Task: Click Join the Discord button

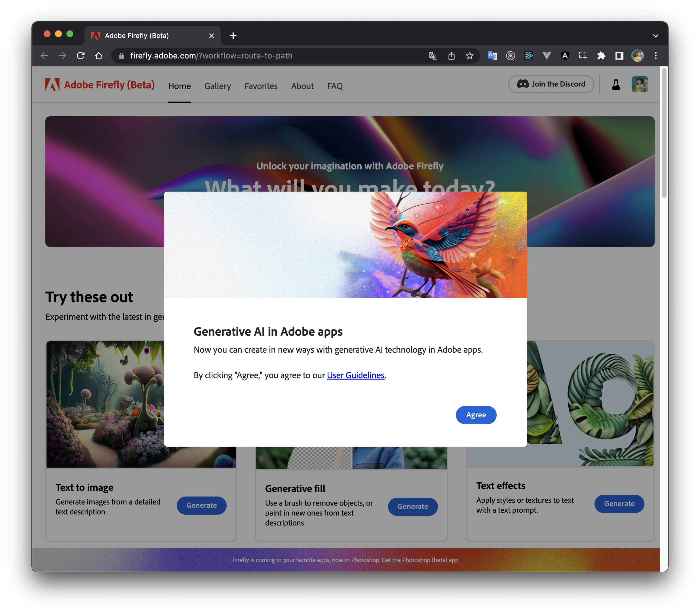Action: tap(551, 84)
